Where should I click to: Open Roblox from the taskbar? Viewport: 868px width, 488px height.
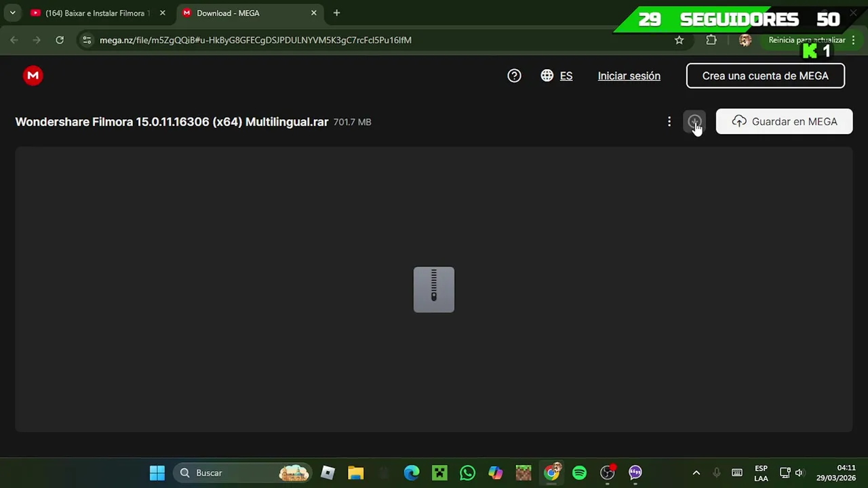(x=328, y=472)
